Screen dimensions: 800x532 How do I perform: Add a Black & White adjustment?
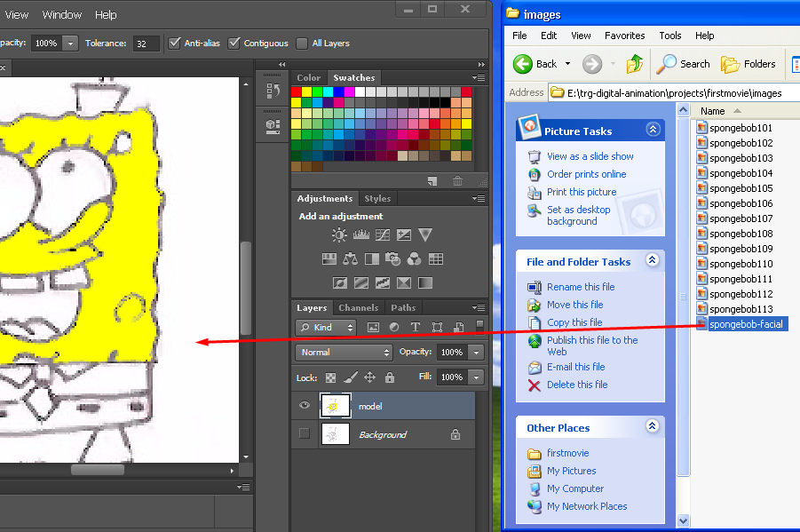tap(372, 258)
